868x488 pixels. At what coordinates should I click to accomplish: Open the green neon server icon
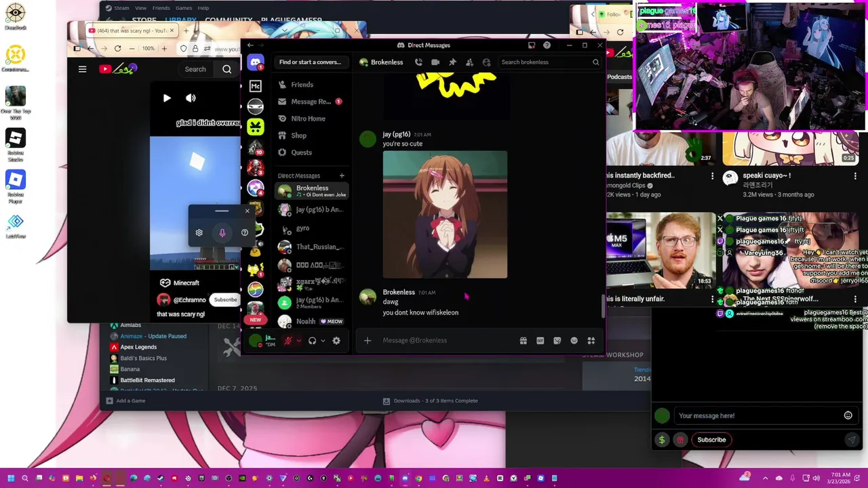(x=256, y=127)
